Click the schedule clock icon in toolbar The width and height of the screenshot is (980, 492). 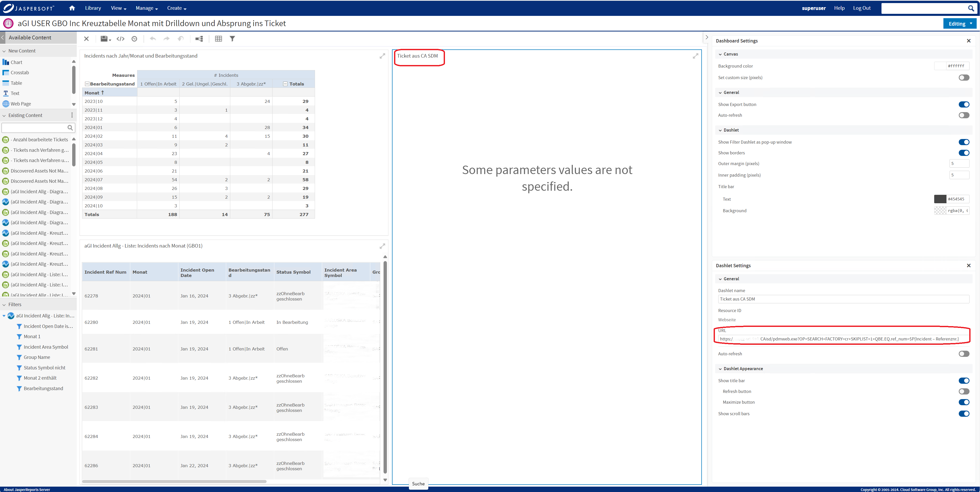coord(134,38)
